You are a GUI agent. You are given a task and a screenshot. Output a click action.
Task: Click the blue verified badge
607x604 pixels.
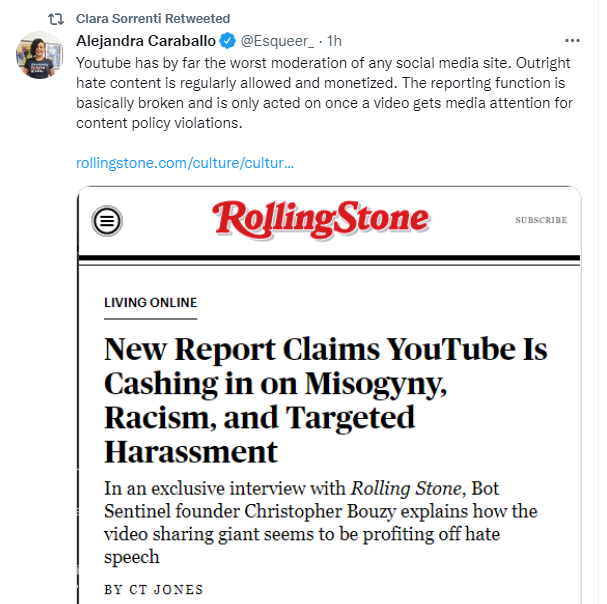[x=228, y=41]
